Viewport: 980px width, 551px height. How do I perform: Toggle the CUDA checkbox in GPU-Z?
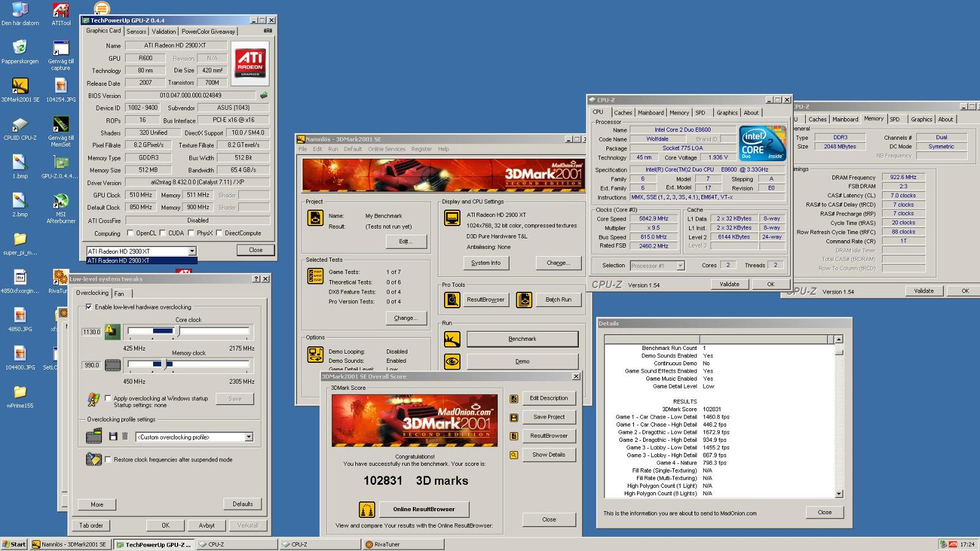pyautogui.click(x=162, y=233)
